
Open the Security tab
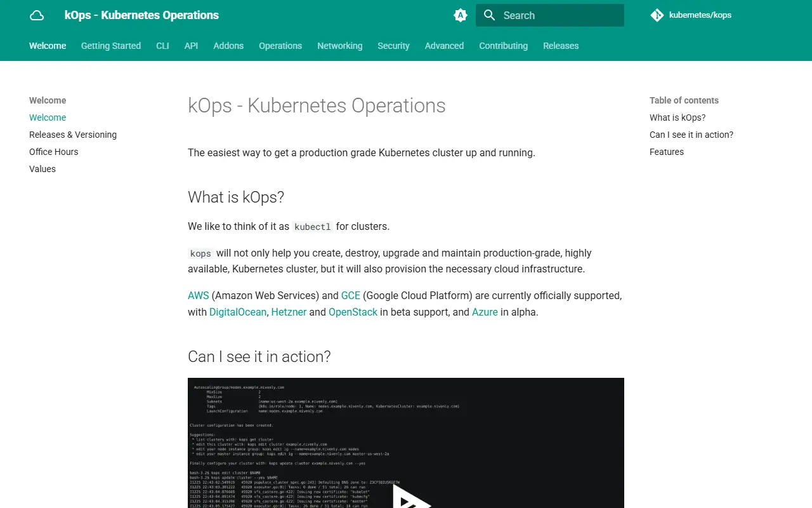click(393, 46)
